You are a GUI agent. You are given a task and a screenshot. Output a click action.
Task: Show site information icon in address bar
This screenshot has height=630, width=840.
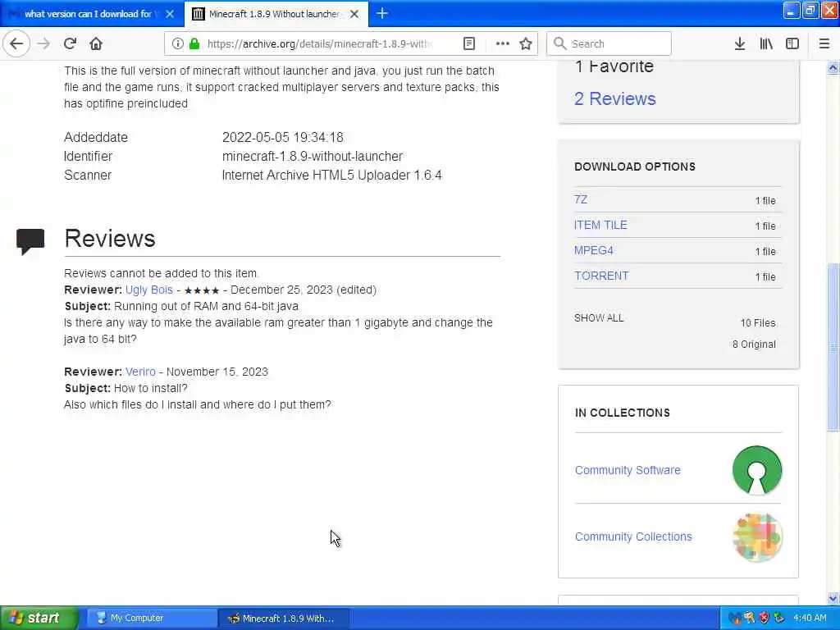tap(177, 43)
